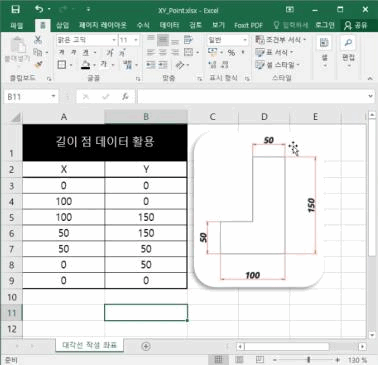Toggle underline formatting
The height and width of the screenshot is (365, 378).
tap(86, 52)
